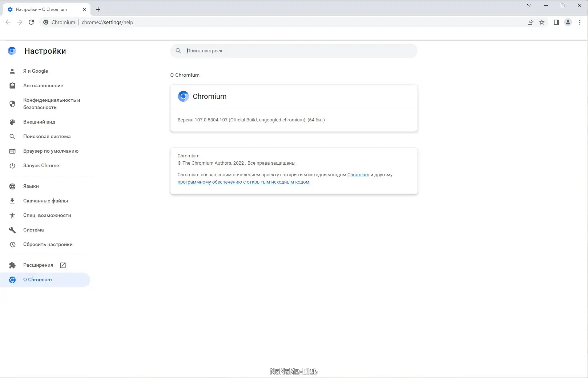Click the site info icon before the URL
Image resolution: width=588 pixels, height=378 pixels.
point(46,22)
